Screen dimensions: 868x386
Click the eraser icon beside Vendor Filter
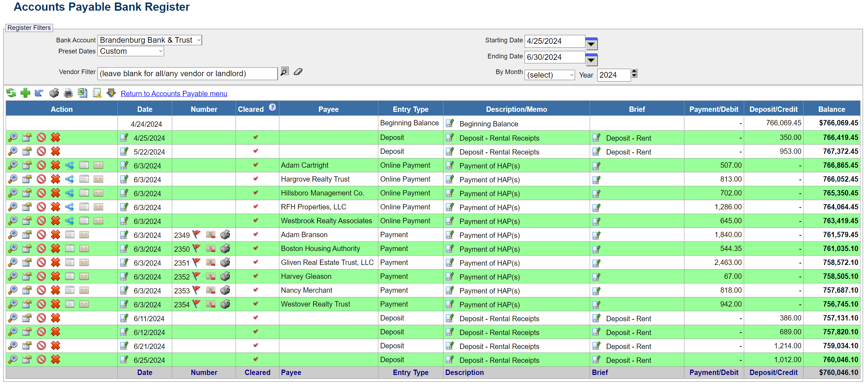[x=298, y=72]
